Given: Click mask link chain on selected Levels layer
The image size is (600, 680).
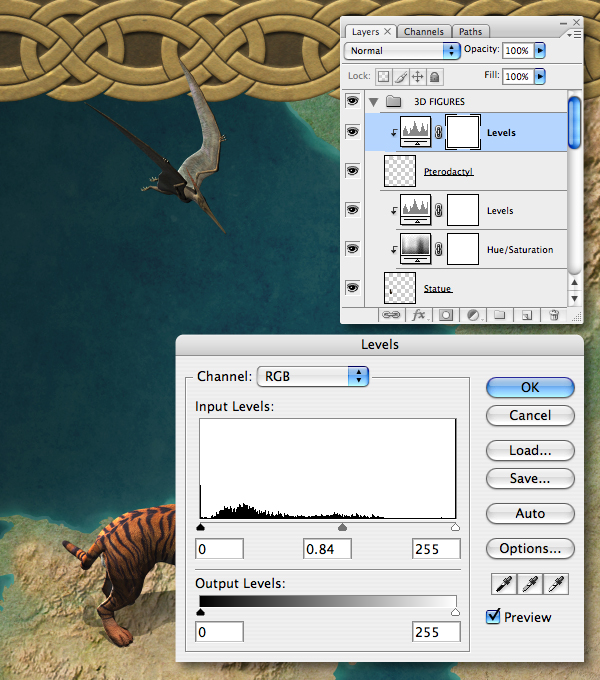Looking at the screenshot, I should (439, 132).
